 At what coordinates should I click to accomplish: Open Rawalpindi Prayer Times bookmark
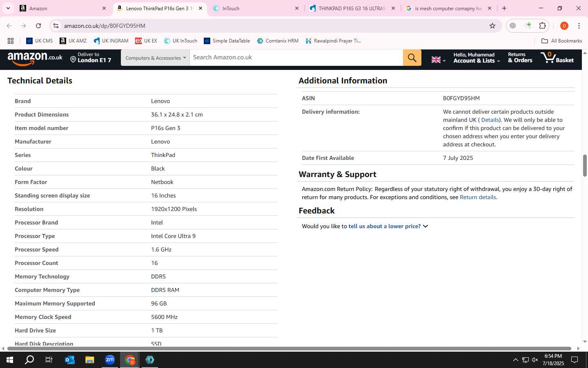[x=333, y=41]
